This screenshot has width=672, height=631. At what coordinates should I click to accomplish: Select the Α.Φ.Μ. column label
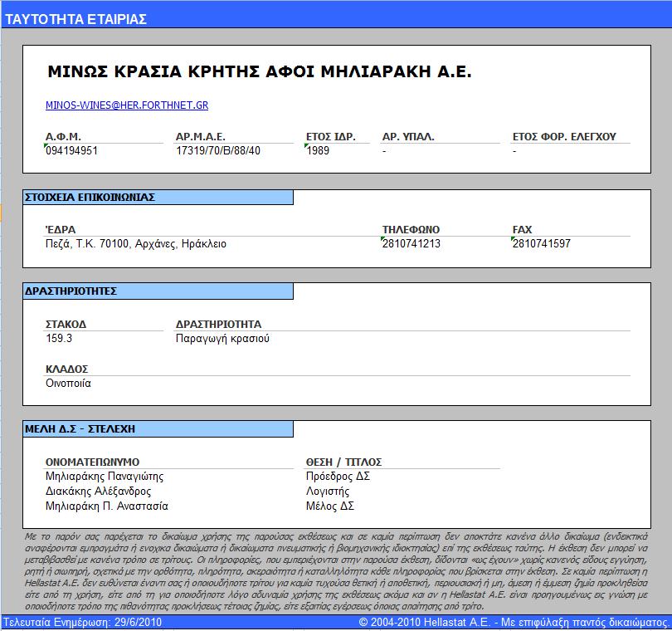[63, 137]
